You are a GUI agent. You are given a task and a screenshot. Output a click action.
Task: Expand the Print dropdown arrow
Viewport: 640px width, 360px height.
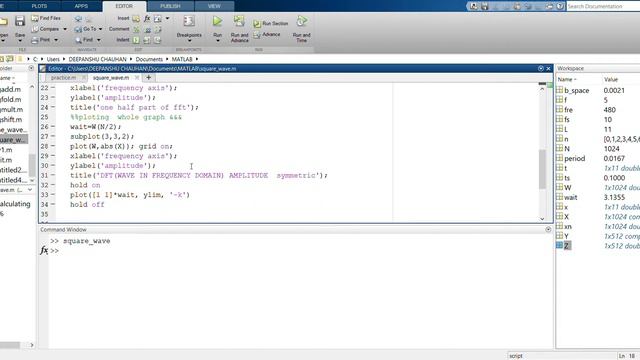[56, 40]
